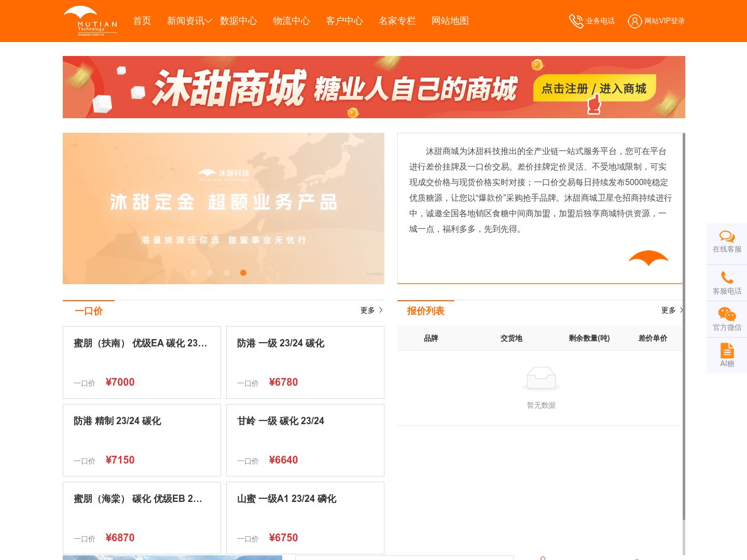747x560 pixels.
Task: Open the AI糖 document icon
Action: point(727,351)
